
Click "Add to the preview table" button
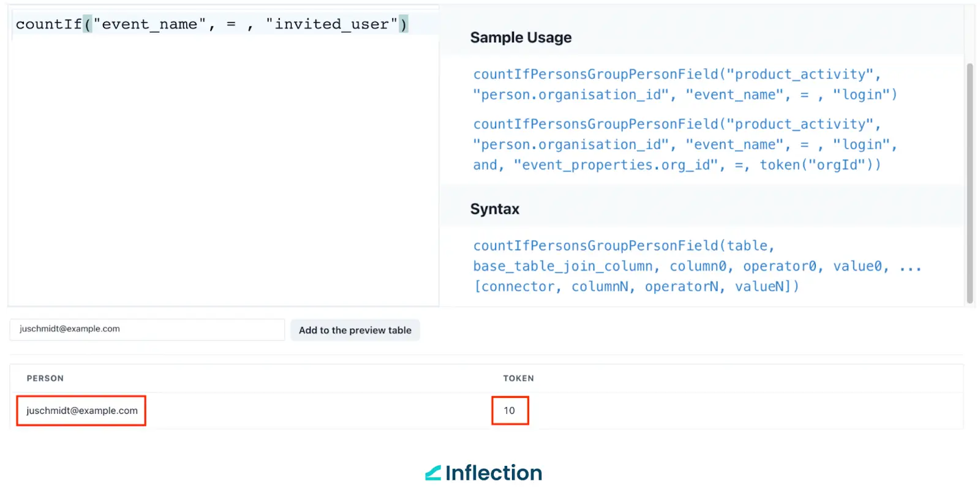(x=355, y=330)
